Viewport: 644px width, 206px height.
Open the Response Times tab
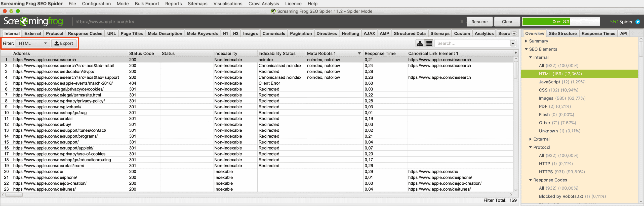pyautogui.click(x=598, y=33)
